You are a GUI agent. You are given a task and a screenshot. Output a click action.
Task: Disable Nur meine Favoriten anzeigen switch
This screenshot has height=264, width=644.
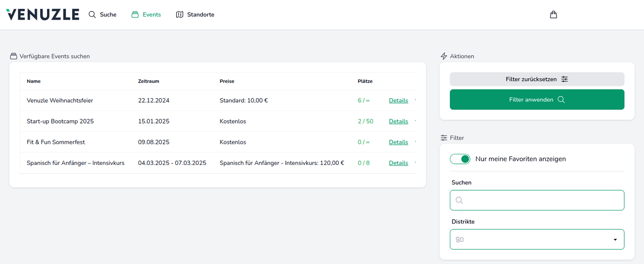pos(460,159)
